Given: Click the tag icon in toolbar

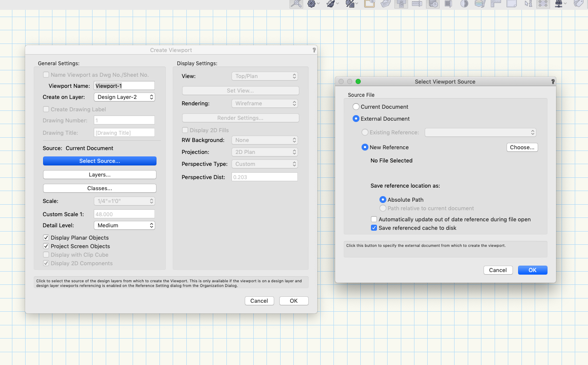Looking at the screenshot, I should [x=579, y=4].
